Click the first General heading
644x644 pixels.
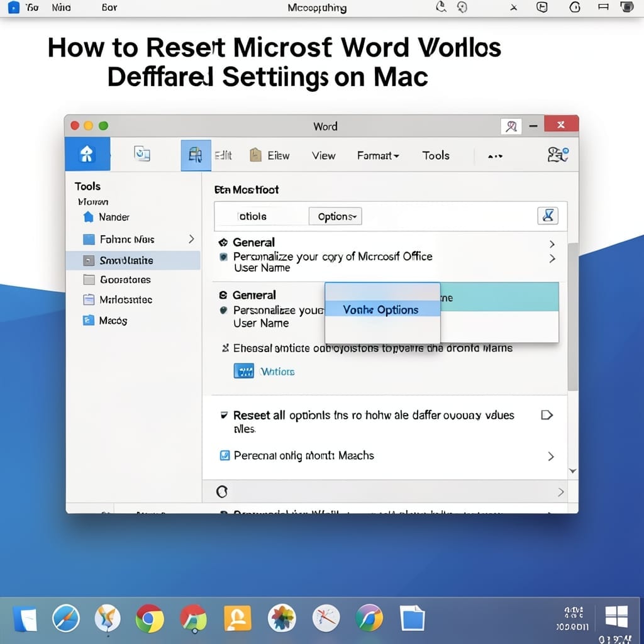click(253, 242)
